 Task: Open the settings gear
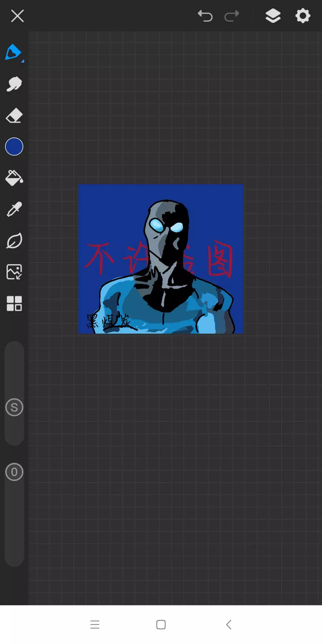[x=303, y=16]
